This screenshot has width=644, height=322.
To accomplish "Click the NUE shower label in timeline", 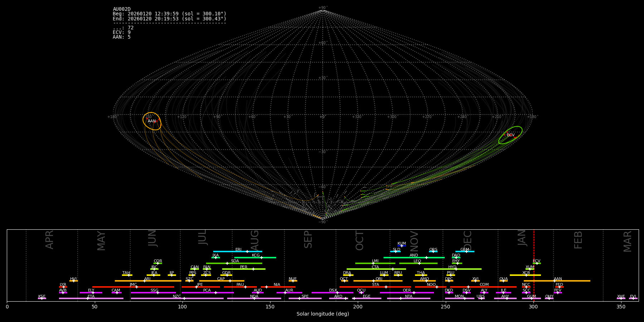I will [293, 279].
